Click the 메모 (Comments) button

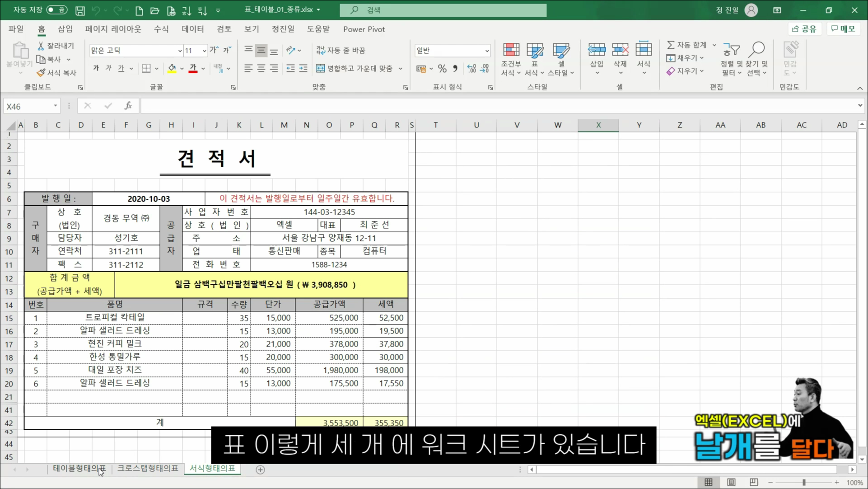tap(844, 28)
